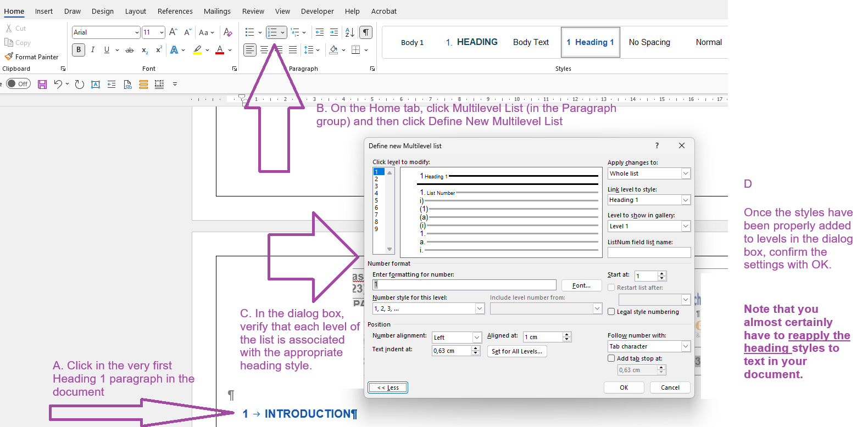The height and width of the screenshot is (427, 868).
Task: Select the Normal style
Action: tap(709, 42)
